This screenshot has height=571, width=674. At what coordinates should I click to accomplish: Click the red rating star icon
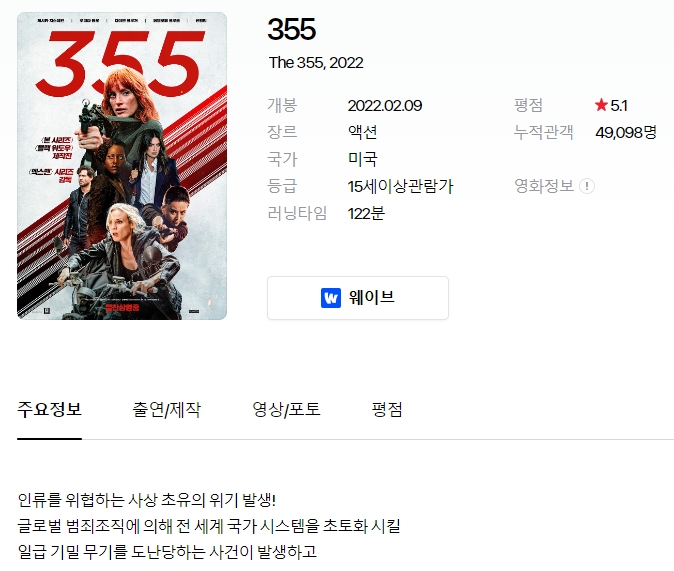[601, 105]
